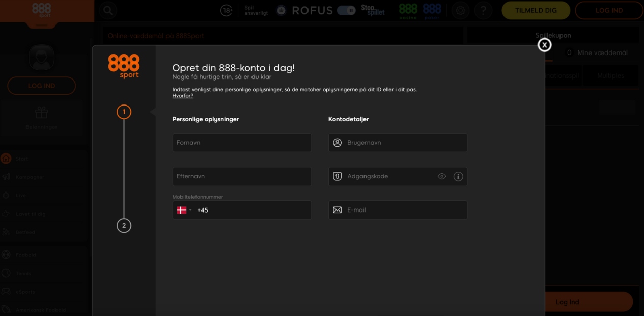Show password requirements info icon

458,176
